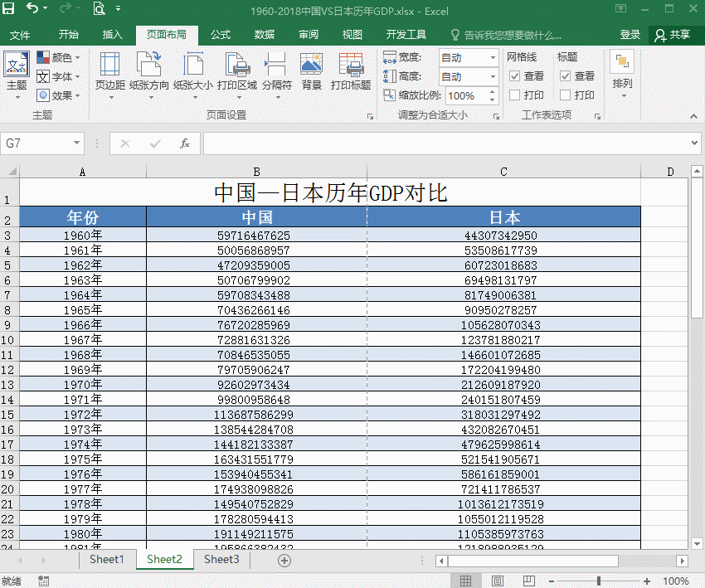
Task: Switch to the 开始 ribbon tab
Action: [68, 35]
